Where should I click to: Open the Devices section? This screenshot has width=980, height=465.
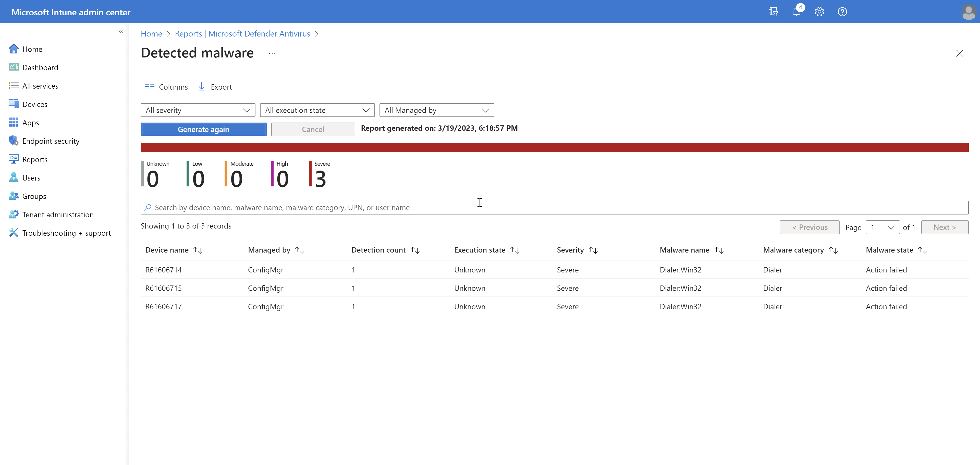click(34, 104)
